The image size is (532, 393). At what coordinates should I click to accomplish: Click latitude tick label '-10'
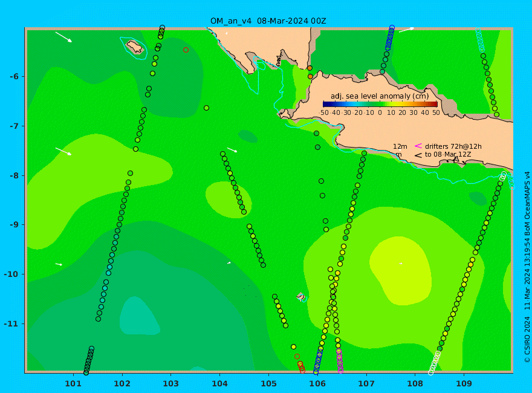12,274
